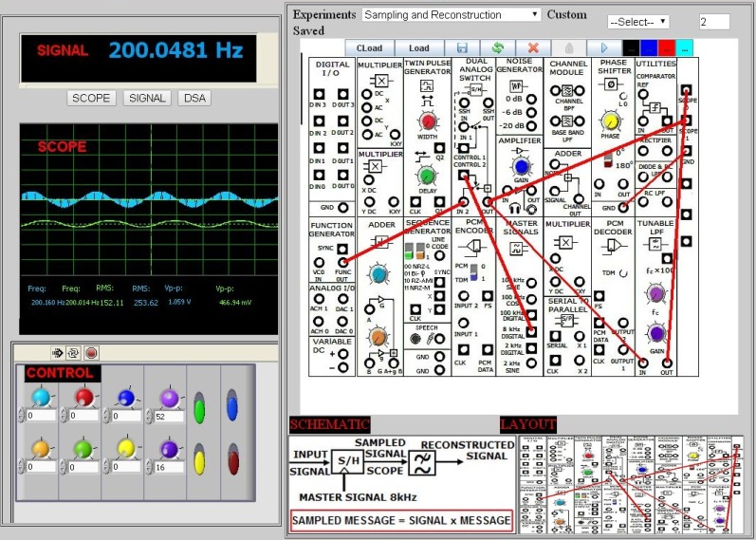The width and height of the screenshot is (756, 540).
Task: Click the Load button
Action: 418,47
